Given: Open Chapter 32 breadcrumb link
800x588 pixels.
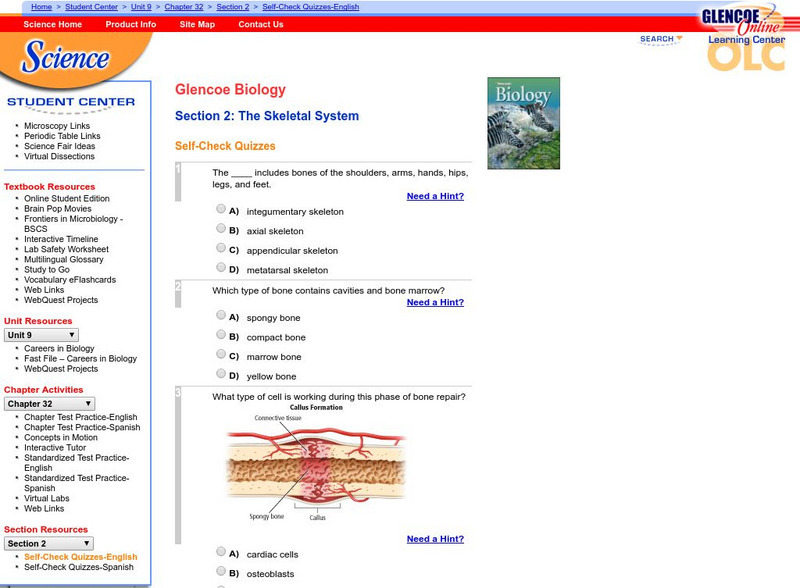Looking at the screenshot, I should 184,7.
